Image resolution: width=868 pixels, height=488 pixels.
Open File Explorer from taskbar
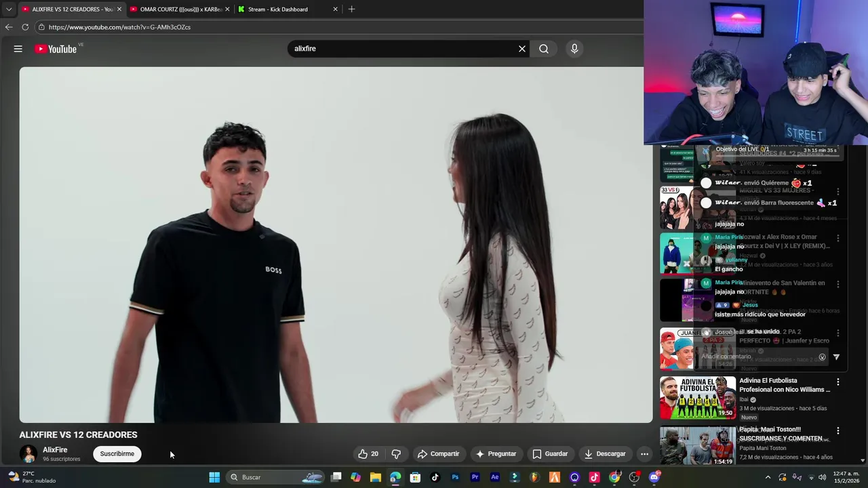[376, 477]
